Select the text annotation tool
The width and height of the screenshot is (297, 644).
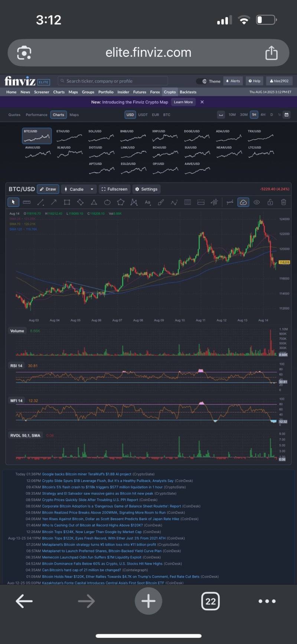point(147,202)
